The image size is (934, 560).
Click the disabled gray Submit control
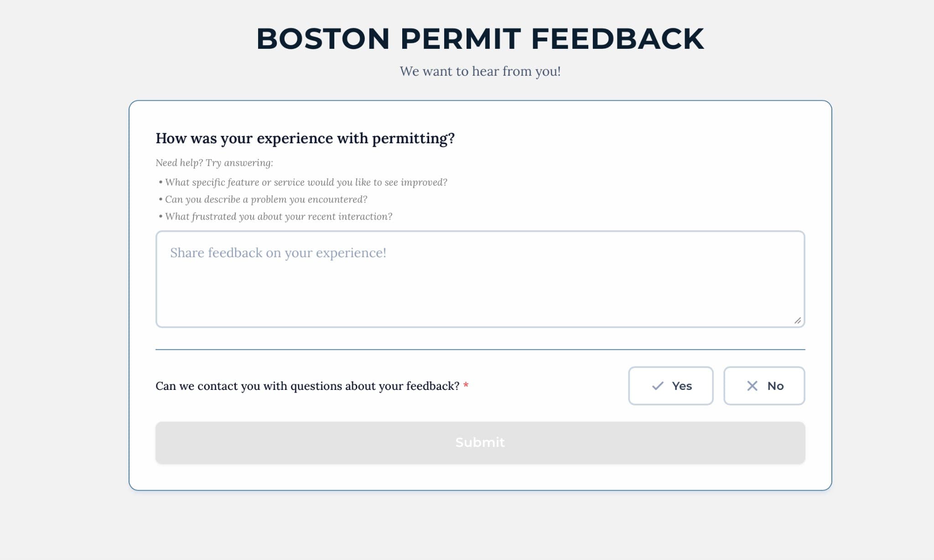pyautogui.click(x=479, y=442)
